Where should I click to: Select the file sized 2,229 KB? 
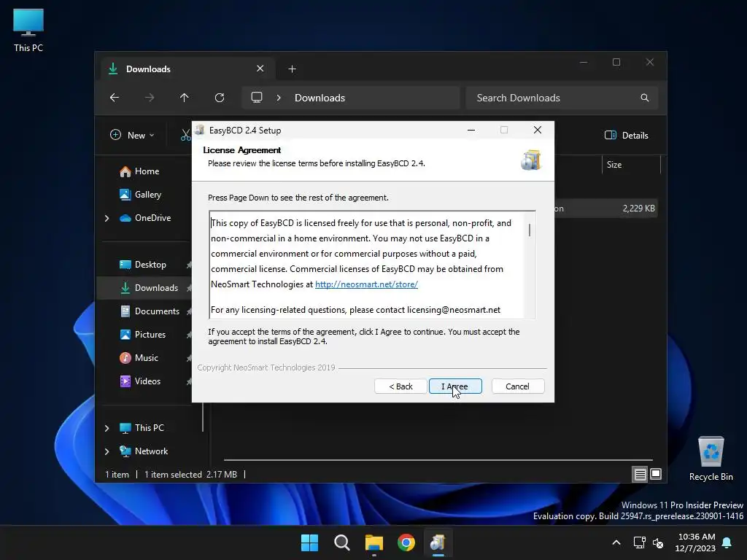(x=606, y=209)
